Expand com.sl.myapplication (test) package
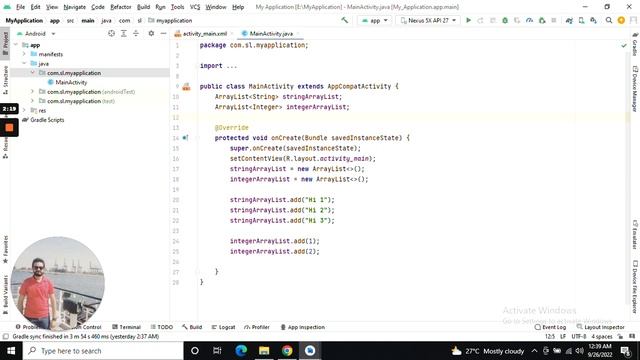This screenshot has height=360, width=640. [32, 101]
